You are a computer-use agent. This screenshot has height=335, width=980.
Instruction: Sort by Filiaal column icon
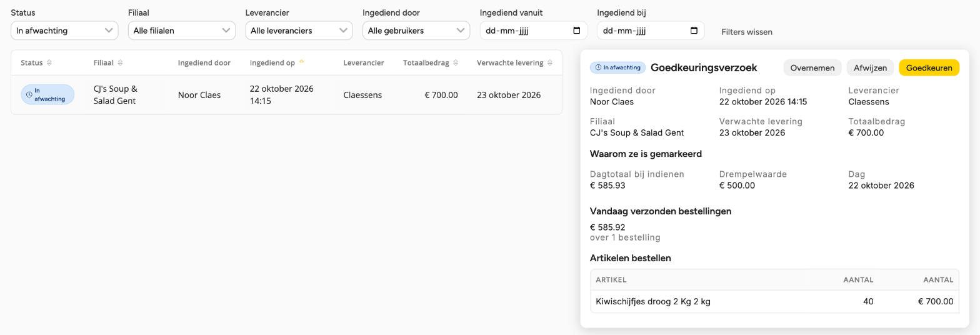[x=121, y=63]
